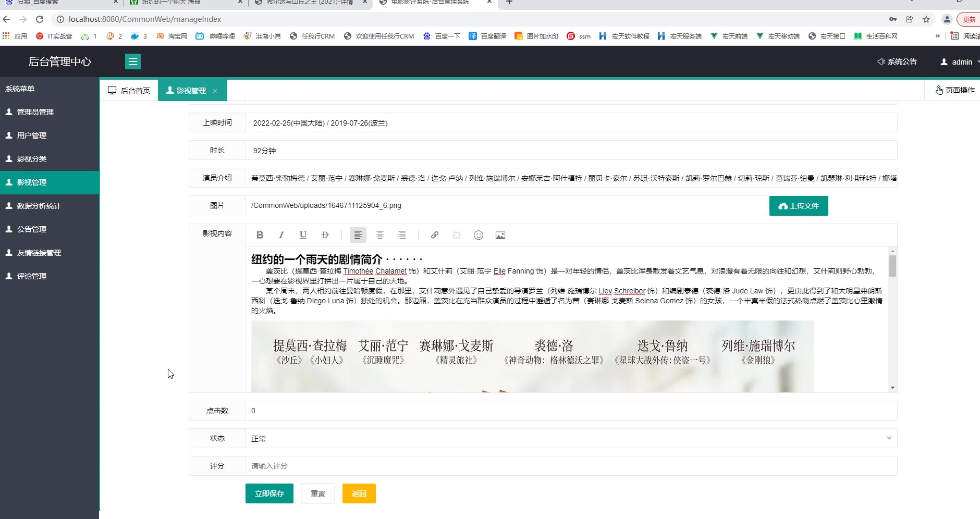Reload the page in the browser
This screenshot has height=519, width=980.
tap(40, 19)
